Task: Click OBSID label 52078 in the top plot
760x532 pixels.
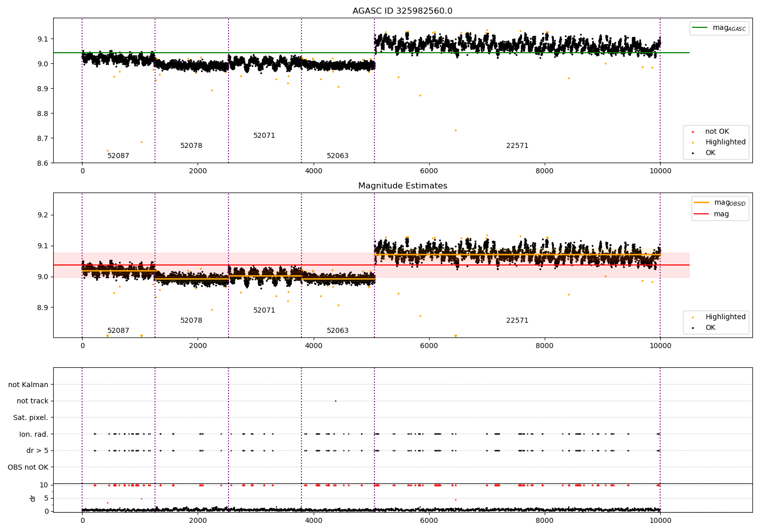Action: 191,146
